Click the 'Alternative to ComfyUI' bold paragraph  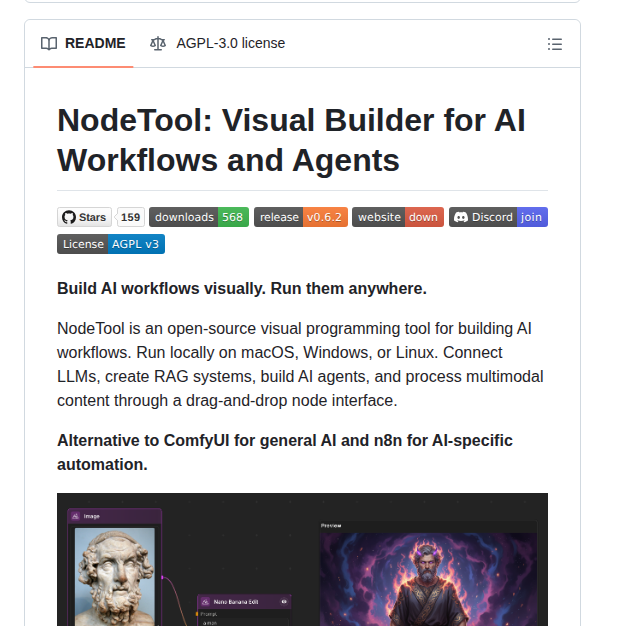(x=285, y=453)
